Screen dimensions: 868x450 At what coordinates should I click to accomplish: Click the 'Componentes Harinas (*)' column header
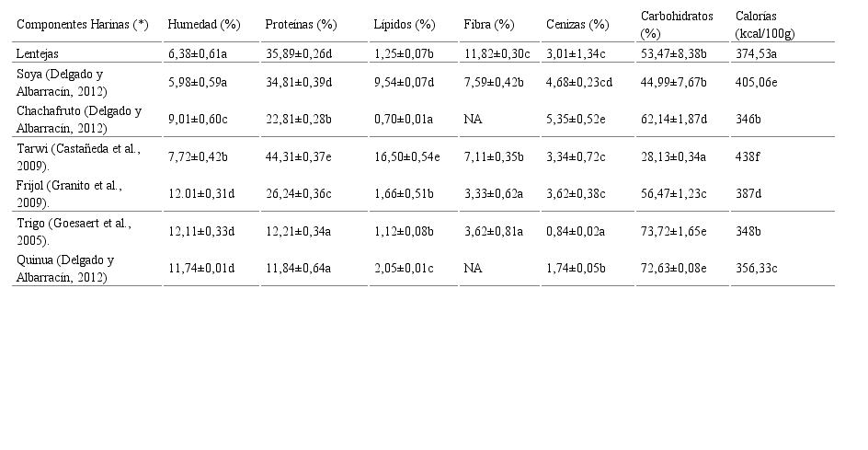[83, 24]
